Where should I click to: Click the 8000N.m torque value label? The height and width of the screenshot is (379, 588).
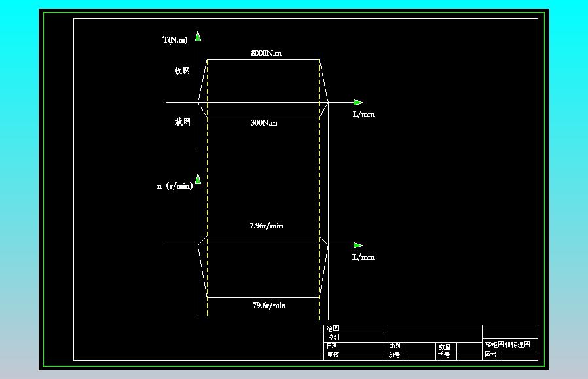[266, 53]
